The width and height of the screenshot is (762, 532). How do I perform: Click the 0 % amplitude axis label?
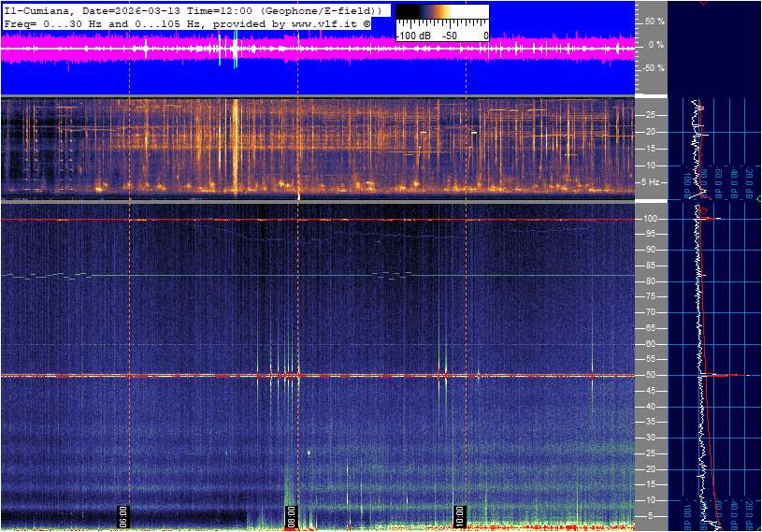[656, 45]
